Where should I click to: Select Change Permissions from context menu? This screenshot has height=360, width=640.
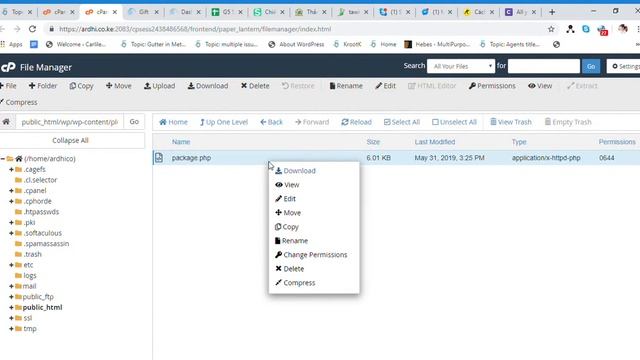point(311,255)
